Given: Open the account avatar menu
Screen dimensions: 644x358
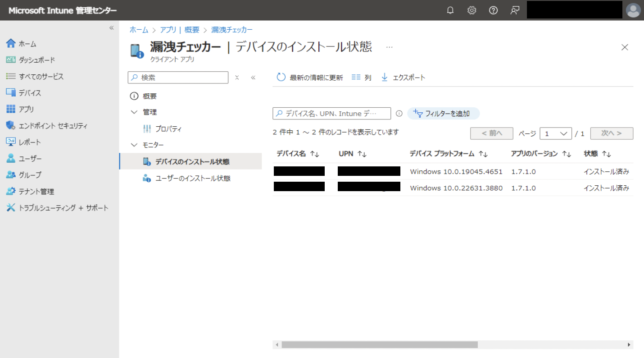Looking at the screenshot, I should [633, 10].
